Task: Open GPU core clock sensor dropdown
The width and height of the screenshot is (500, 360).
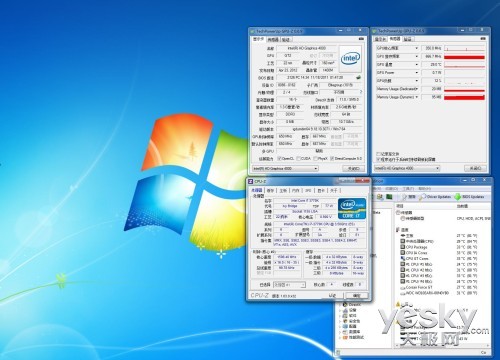Action: (417, 48)
